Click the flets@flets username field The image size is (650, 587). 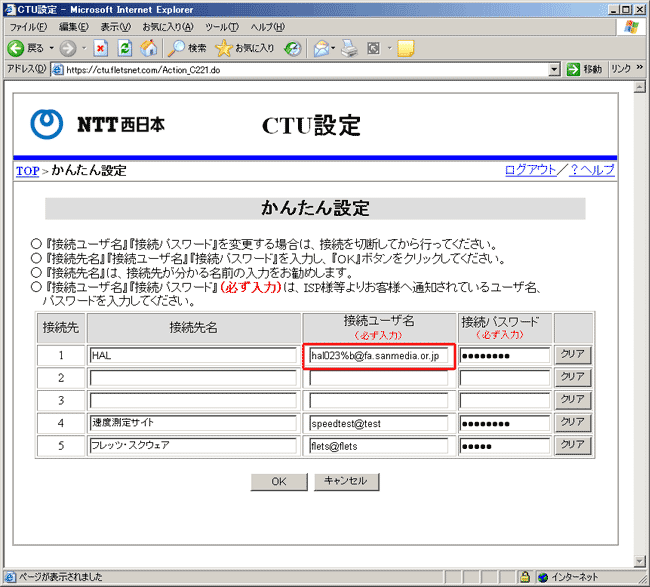(379, 446)
